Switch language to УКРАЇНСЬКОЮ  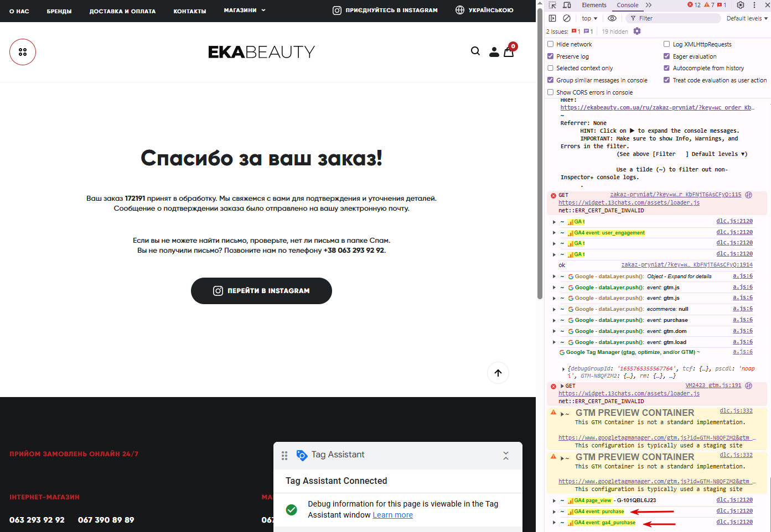point(491,10)
